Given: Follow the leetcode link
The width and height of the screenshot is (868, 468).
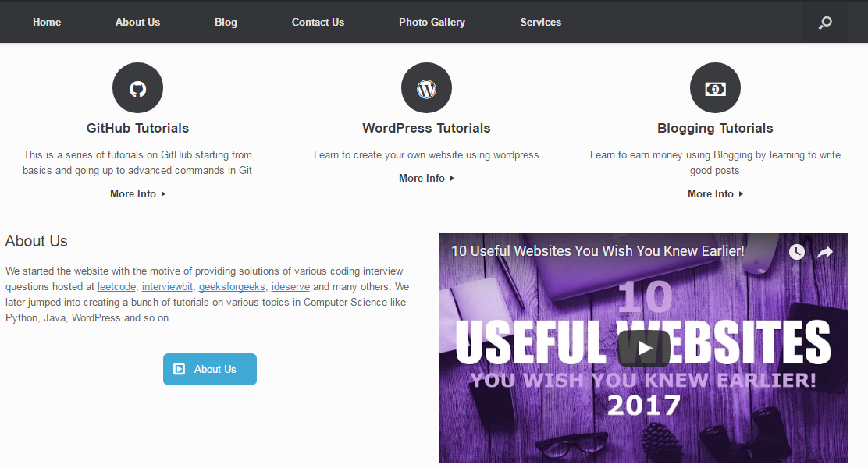Looking at the screenshot, I should (x=116, y=286).
